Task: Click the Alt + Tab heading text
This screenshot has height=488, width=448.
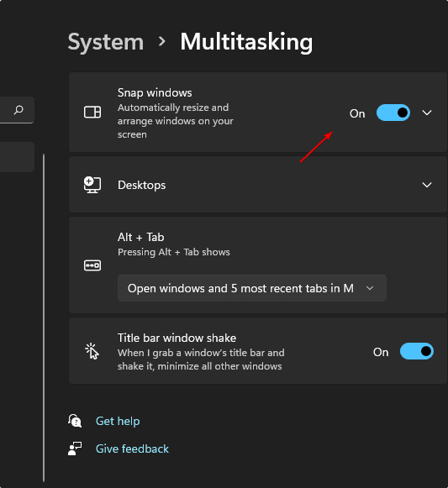Action: (141, 237)
